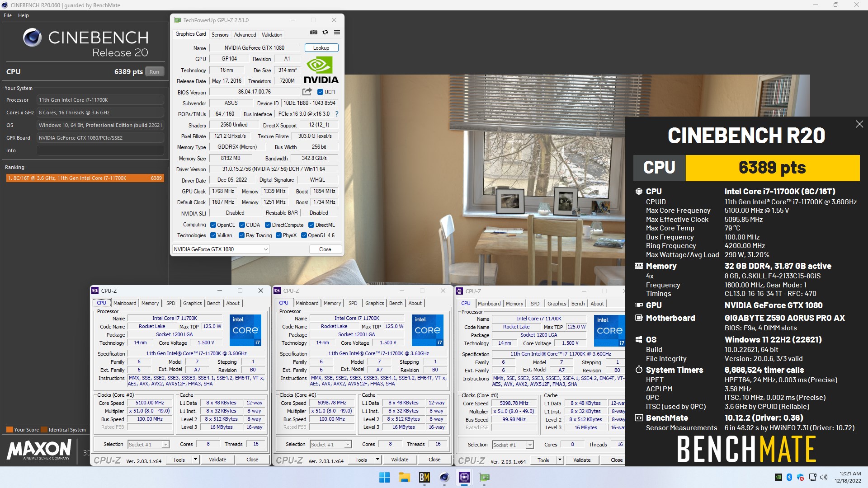Click the Tools button in the second CPU-Z window
Viewport: 868px width, 488px height.
pos(361,460)
